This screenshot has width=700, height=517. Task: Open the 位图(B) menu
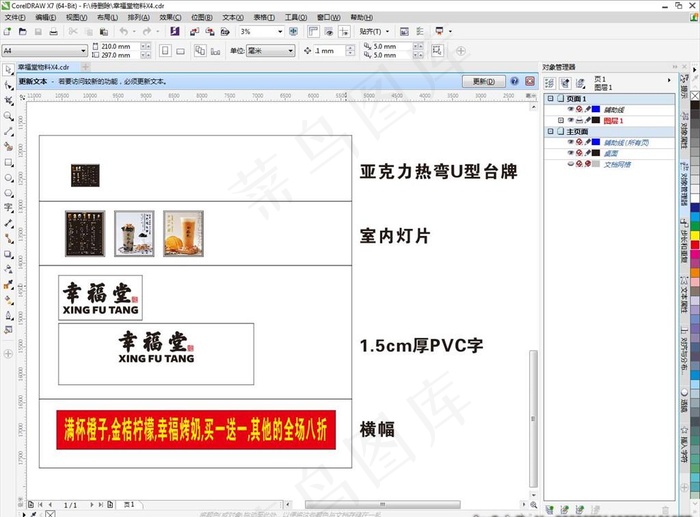click(x=202, y=17)
